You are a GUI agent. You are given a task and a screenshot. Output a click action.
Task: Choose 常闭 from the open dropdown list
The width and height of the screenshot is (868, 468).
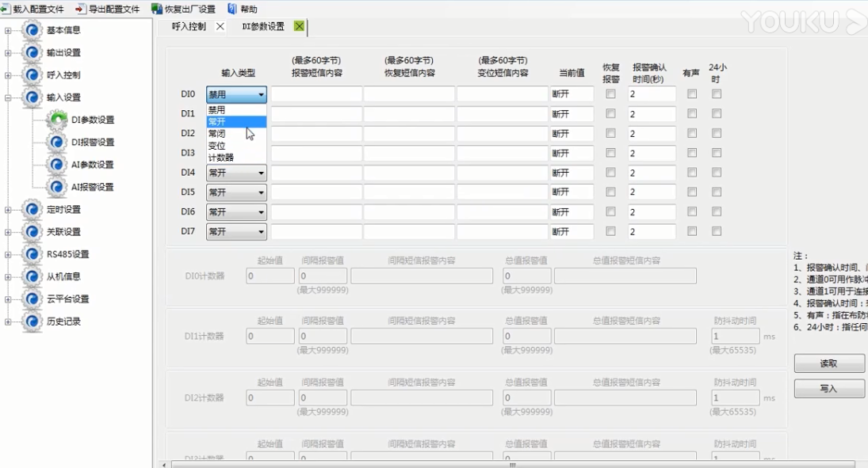pos(217,134)
